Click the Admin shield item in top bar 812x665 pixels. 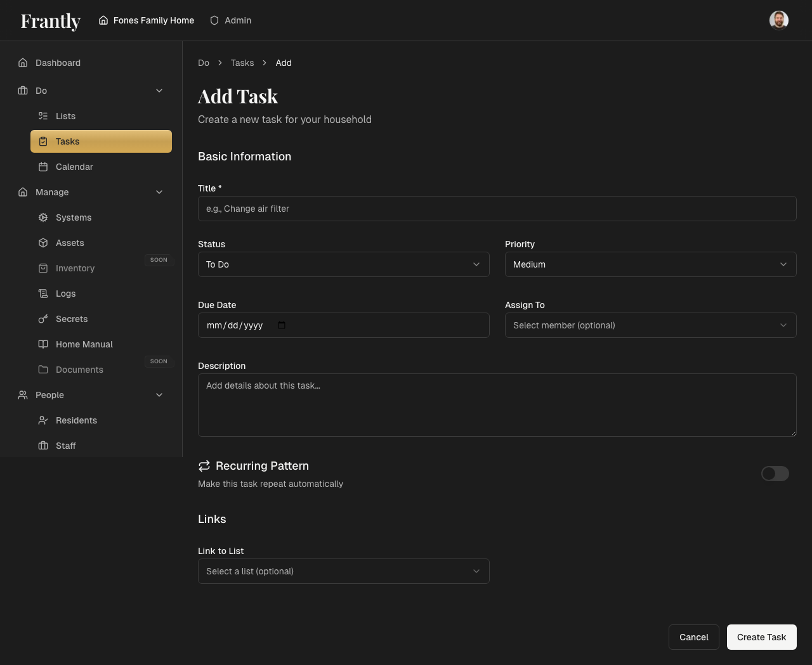230,20
